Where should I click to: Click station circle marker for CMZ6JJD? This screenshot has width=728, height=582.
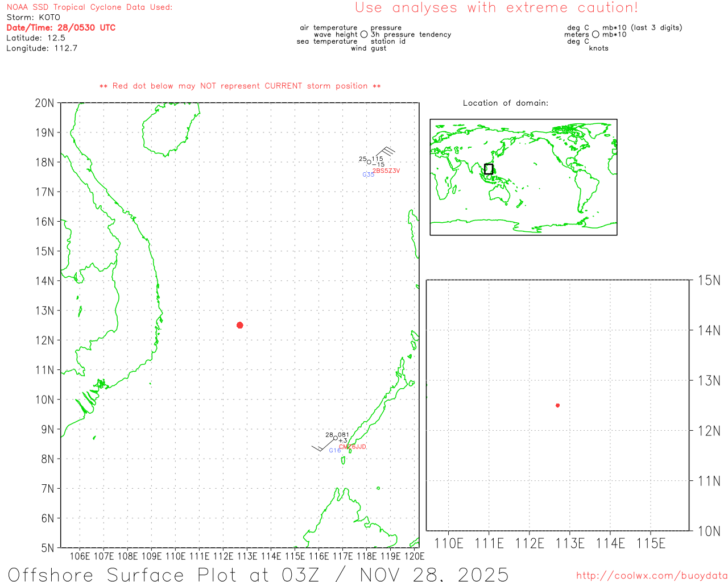(x=336, y=438)
